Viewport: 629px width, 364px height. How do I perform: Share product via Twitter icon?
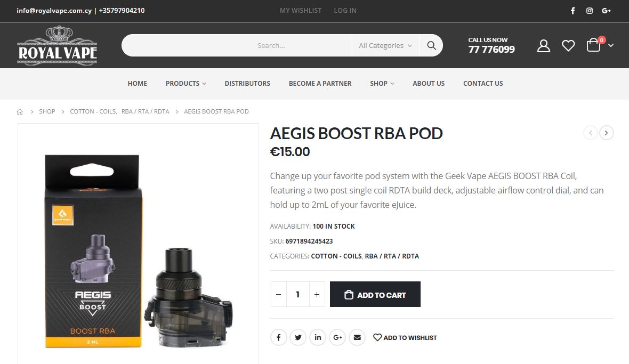click(x=298, y=337)
